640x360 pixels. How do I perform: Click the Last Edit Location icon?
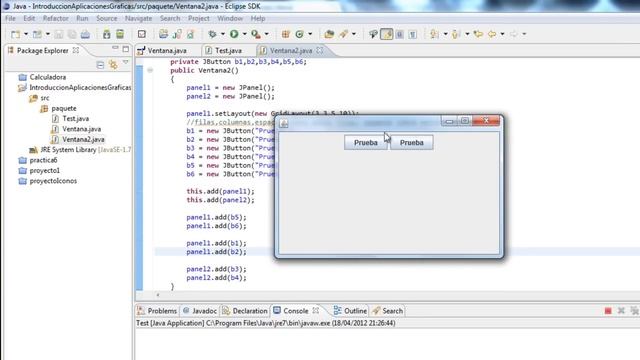[x=478, y=34]
